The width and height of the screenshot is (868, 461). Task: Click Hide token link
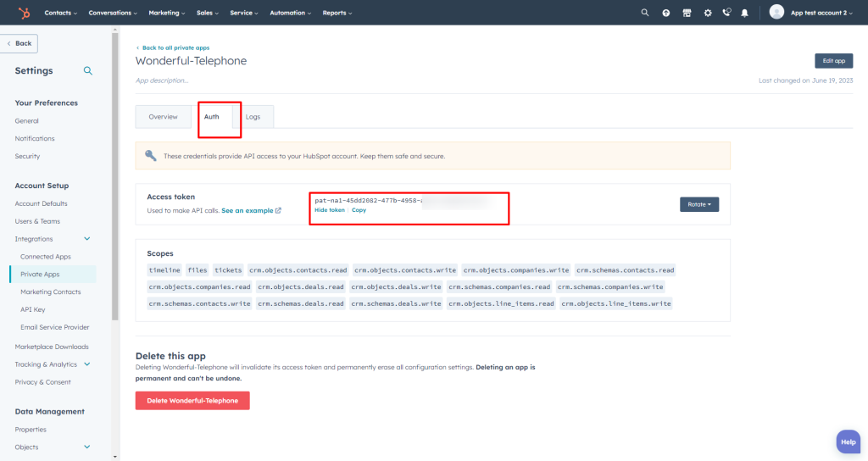pos(330,210)
